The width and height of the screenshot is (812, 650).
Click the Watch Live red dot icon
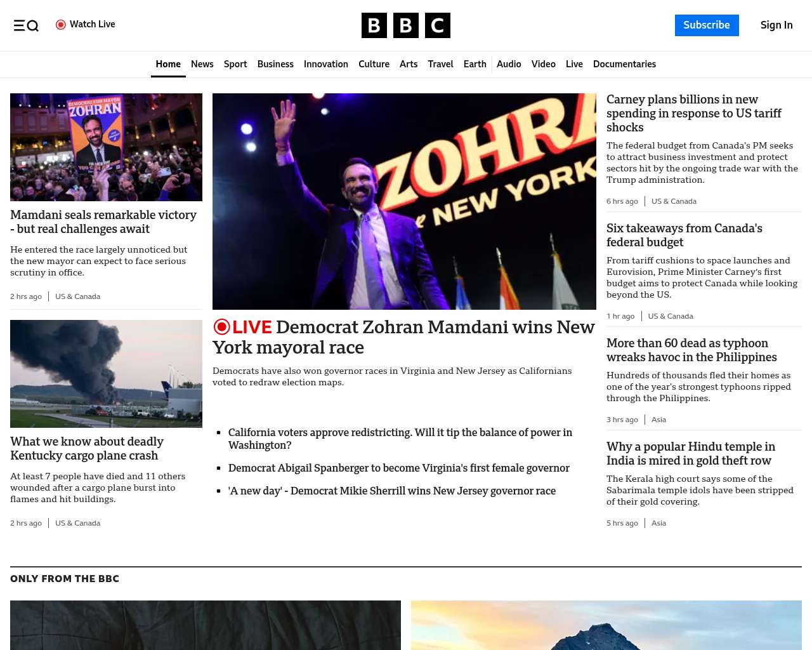coord(61,25)
